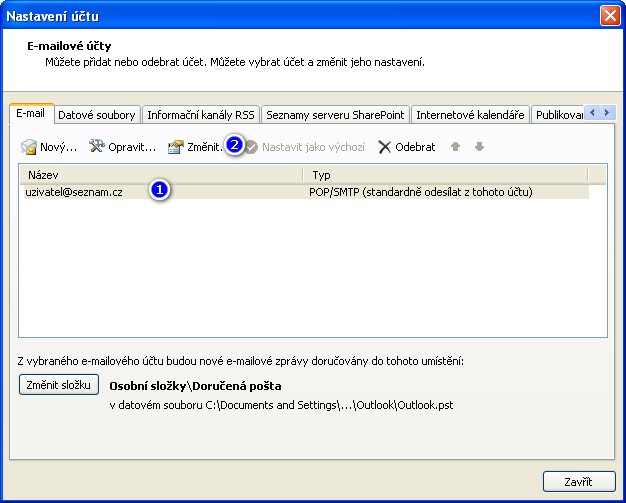The width and height of the screenshot is (626, 503).
Task: Close the Nastavení účtu dialog window
Action: [609, 16]
